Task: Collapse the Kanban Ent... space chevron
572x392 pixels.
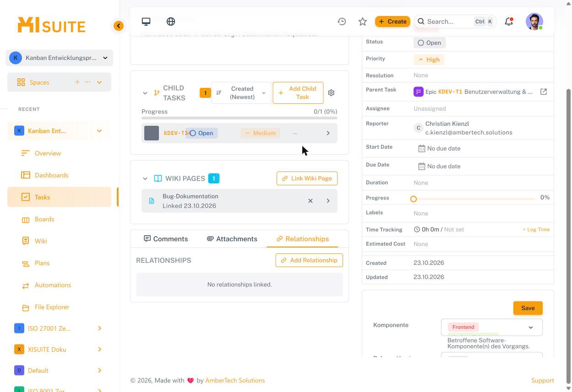Action: (99, 131)
